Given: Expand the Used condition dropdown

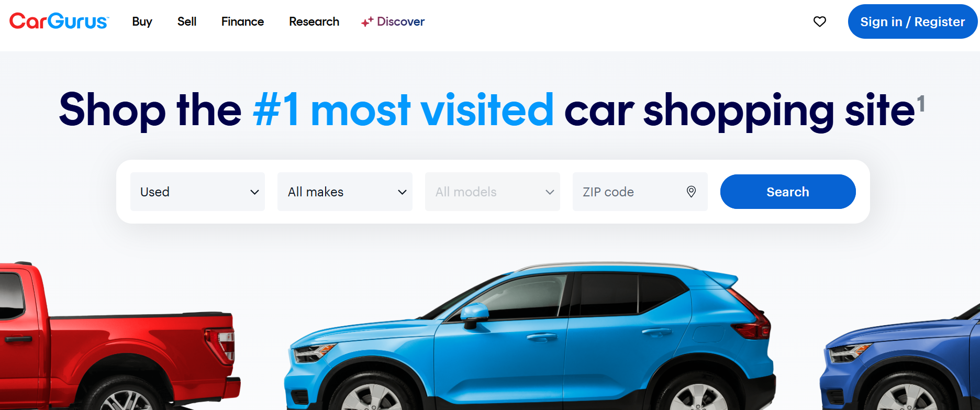Looking at the screenshot, I should (x=197, y=192).
